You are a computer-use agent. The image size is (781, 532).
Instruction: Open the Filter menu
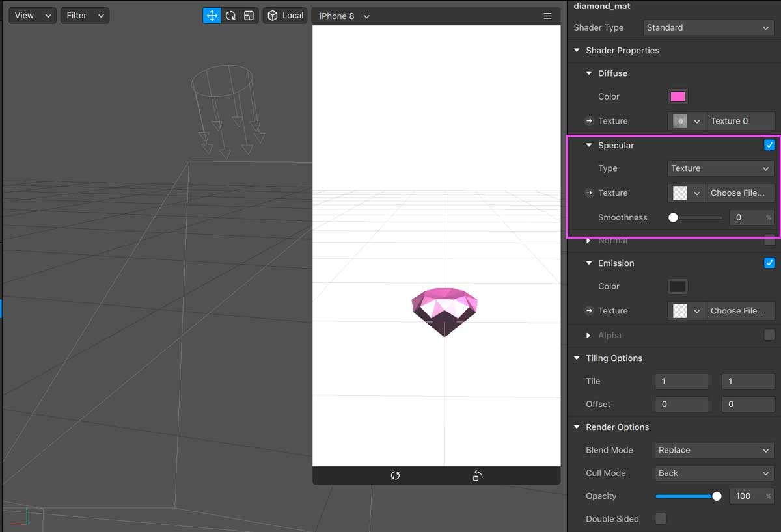click(85, 16)
